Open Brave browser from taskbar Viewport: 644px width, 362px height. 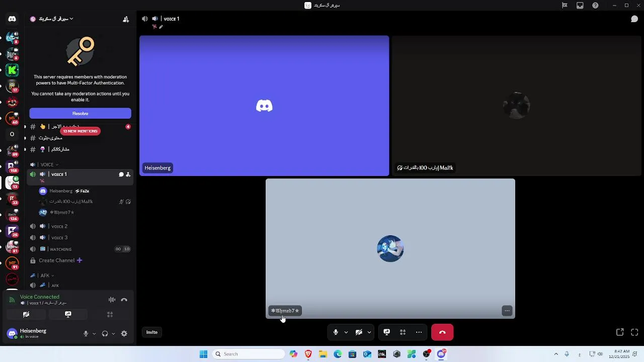(x=308, y=354)
